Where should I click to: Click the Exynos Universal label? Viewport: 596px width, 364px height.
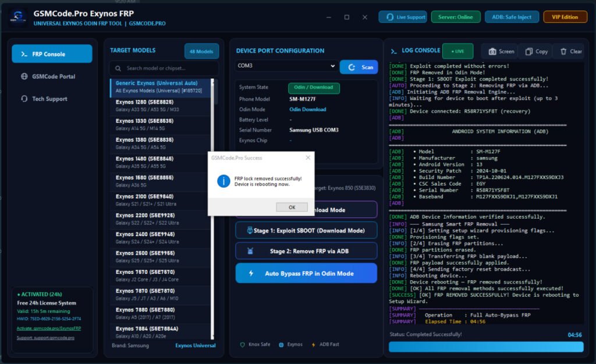196,345
